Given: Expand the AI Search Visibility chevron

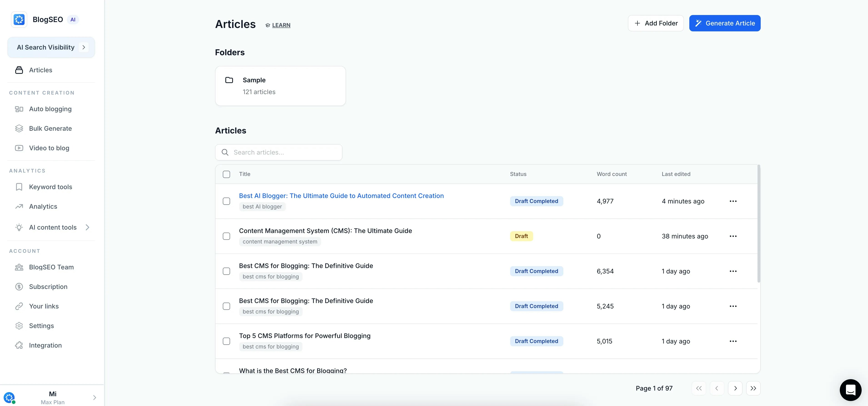Looking at the screenshot, I should (84, 47).
